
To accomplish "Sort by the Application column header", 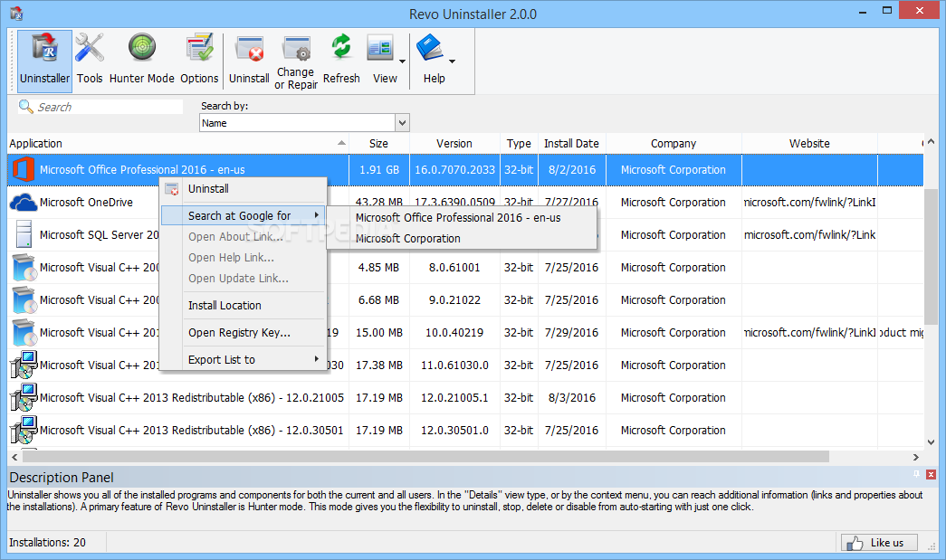I will tap(178, 144).
